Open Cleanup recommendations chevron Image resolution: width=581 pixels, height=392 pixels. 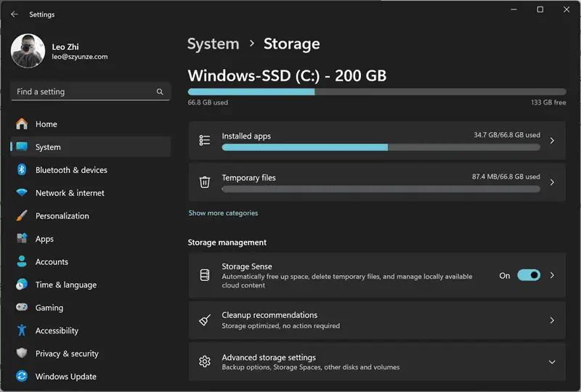(x=552, y=320)
